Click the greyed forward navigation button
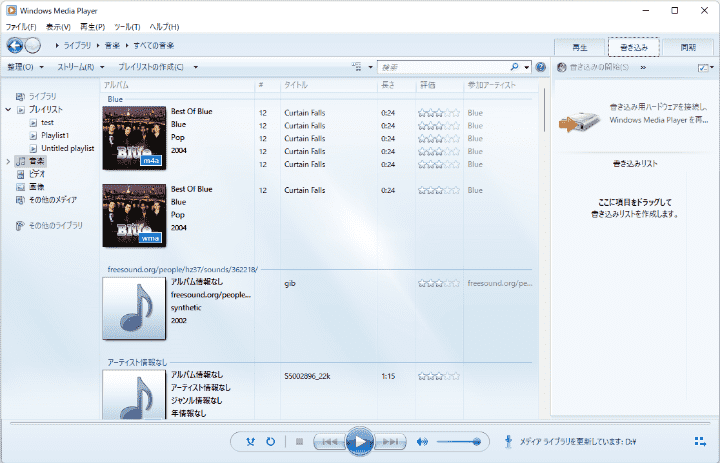The image size is (720, 463). [33, 45]
